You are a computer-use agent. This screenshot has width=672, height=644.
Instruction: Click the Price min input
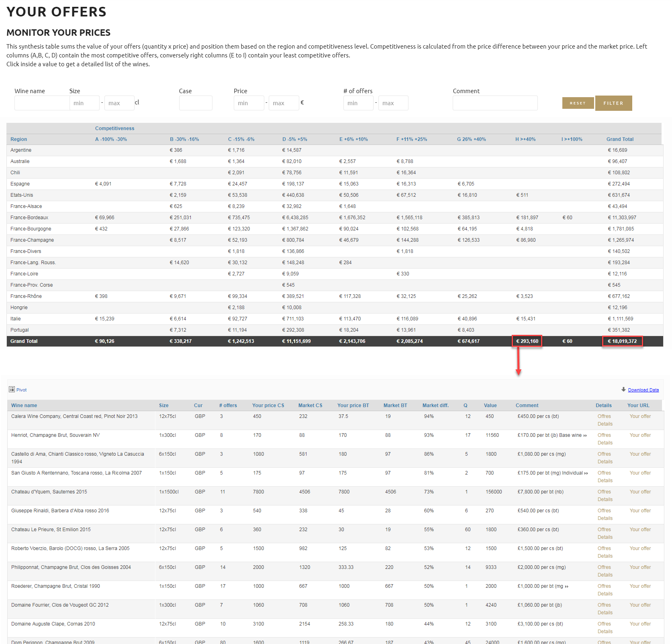pyautogui.click(x=249, y=103)
